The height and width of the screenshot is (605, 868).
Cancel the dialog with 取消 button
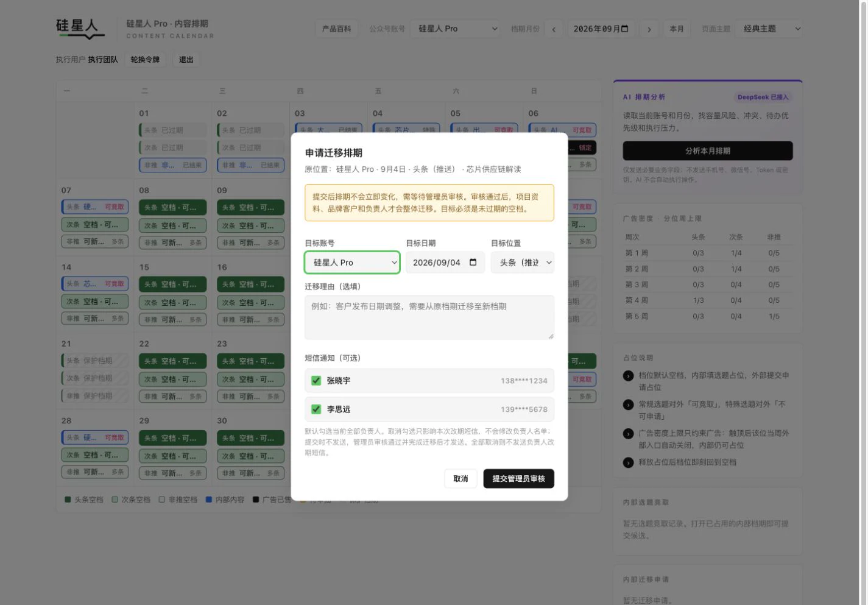460,479
